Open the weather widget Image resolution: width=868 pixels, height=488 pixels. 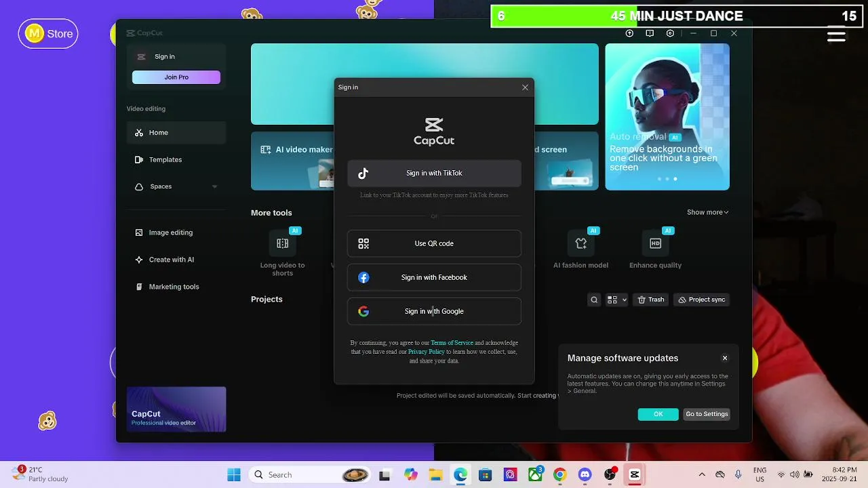[41, 474]
